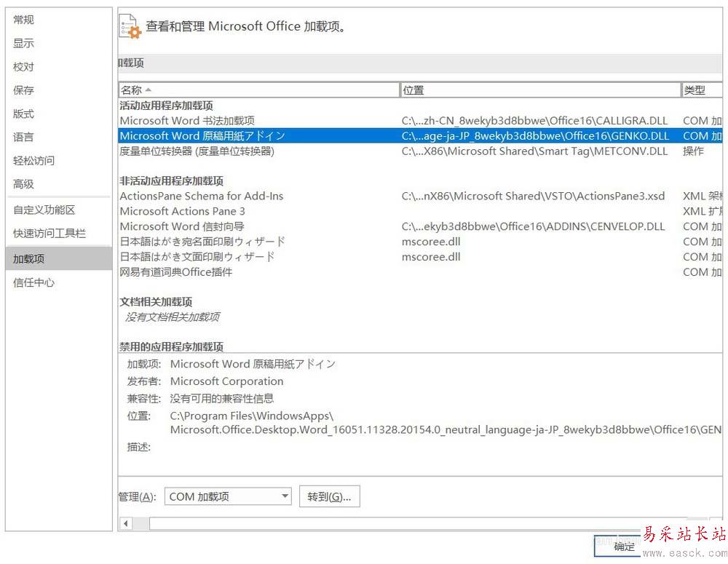Click the CALLIGRA.DLL location path
728x564 pixels.
534,121
